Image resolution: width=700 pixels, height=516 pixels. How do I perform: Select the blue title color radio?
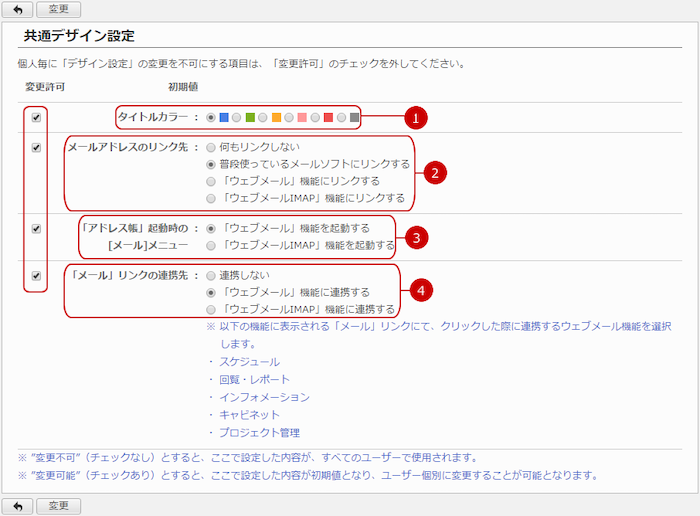[210, 117]
